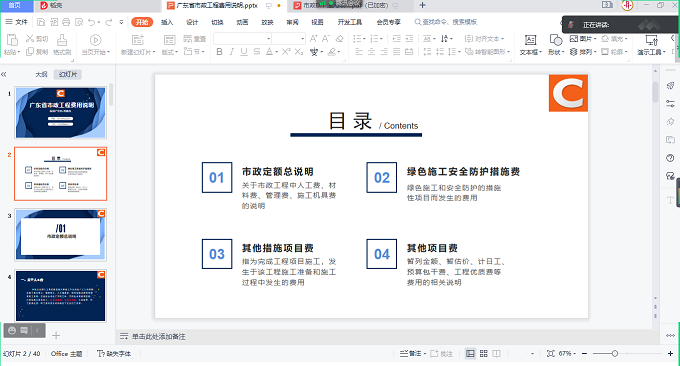680x366 pixels.
Task: Collapse the slide thumbnail panel
Action: click(x=4, y=74)
